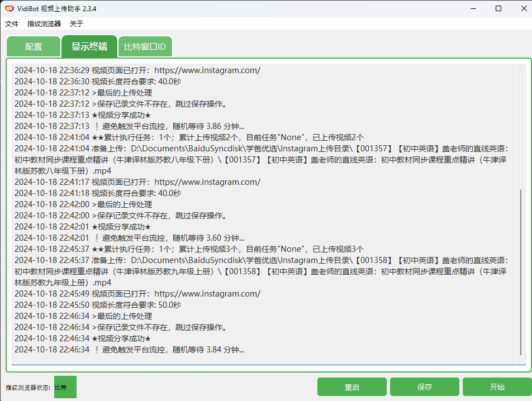Open the 关于 menu
This screenshot has height=401, width=532.
(x=77, y=23)
